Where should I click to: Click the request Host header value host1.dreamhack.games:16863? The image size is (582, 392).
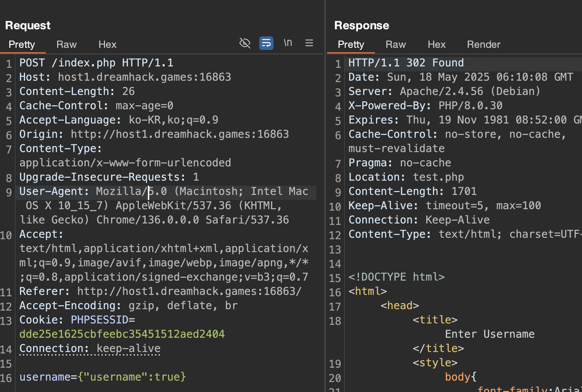tap(145, 77)
